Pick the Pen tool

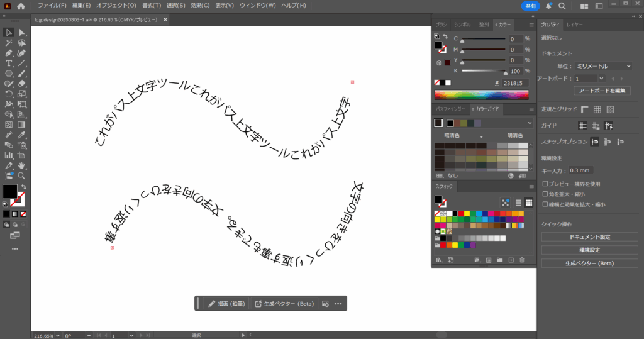coord(9,53)
